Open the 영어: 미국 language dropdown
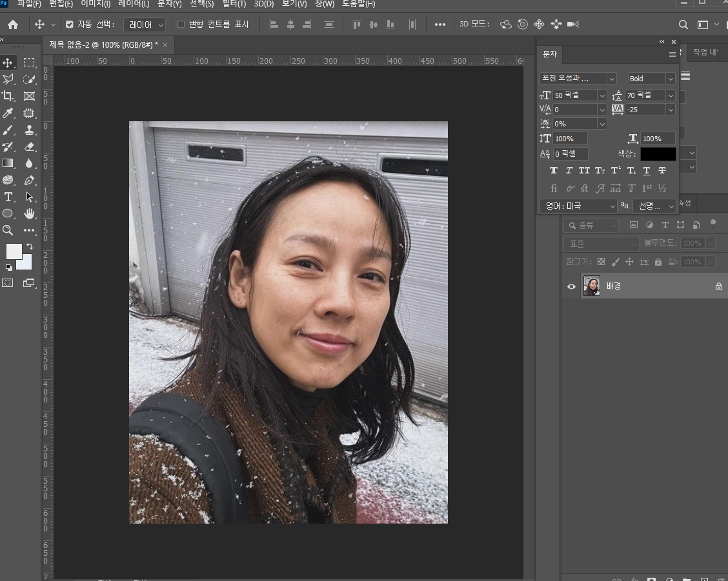The height and width of the screenshot is (581, 728). coord(578,206)
